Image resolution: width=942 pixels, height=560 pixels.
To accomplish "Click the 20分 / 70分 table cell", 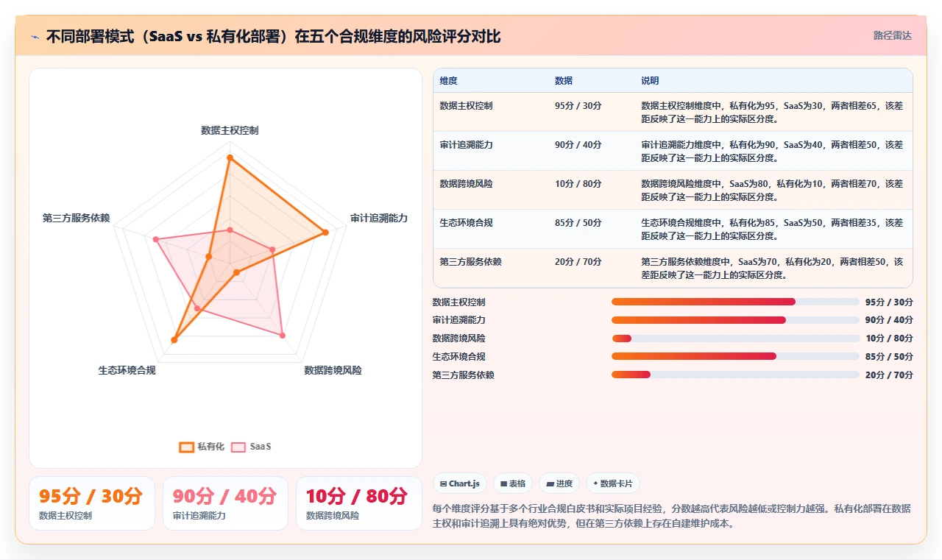I will [x=578, y=261].
